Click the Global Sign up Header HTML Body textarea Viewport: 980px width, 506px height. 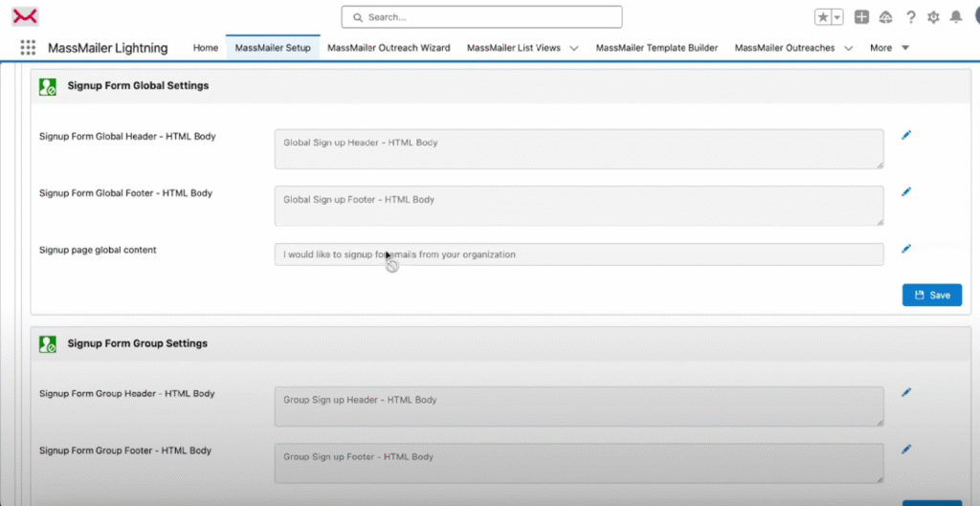click(x=579, y=148)
